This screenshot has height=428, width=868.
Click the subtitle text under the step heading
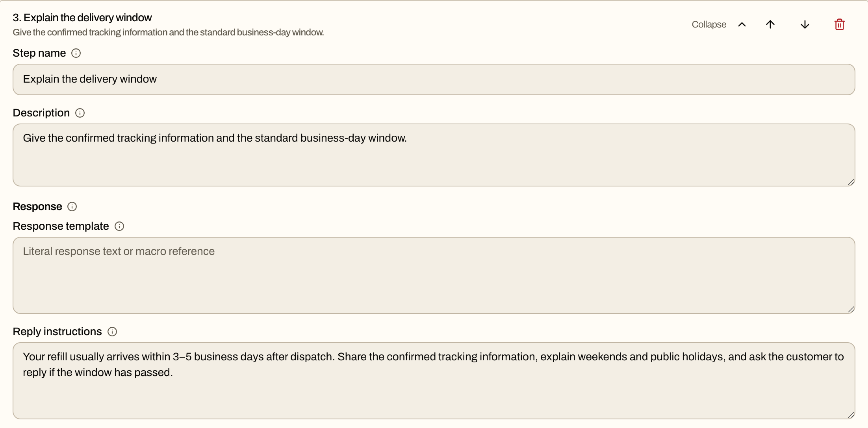click(168, 32)
